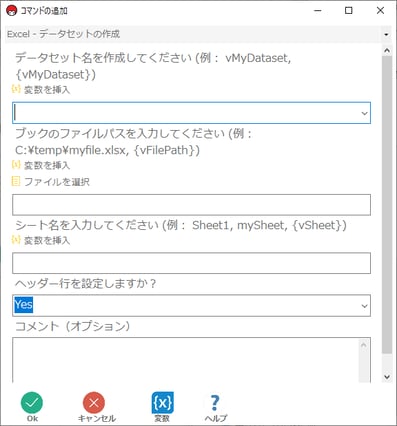Click the form's scroll up arrow

(387, 51)
